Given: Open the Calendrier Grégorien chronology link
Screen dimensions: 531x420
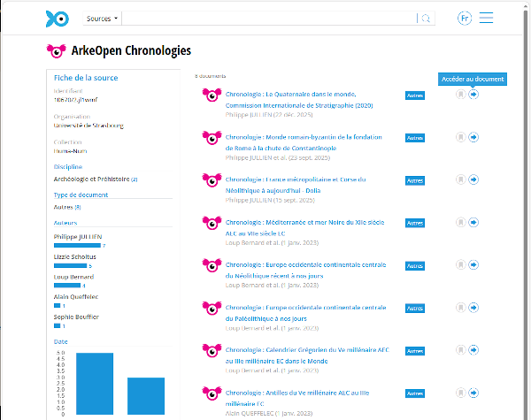Looking at the screenshot, I should [307, 355].
